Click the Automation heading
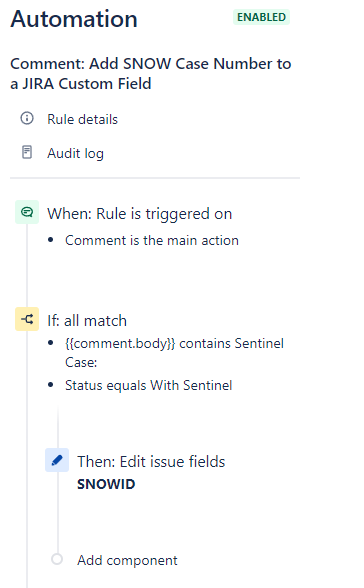 point(74,19)
